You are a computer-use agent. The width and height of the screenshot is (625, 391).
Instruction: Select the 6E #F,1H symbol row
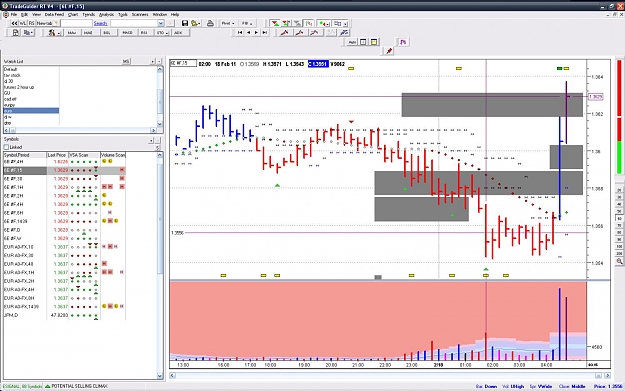(x=65, y=187)
